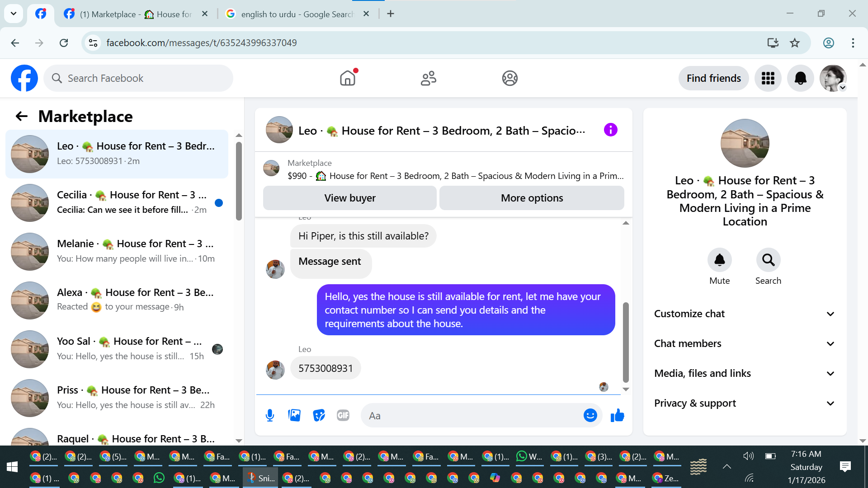Screen dimensions: 868x488
Task: Open the emoji picker in message box
Action: pyautogui.click(x=590, y=415)
